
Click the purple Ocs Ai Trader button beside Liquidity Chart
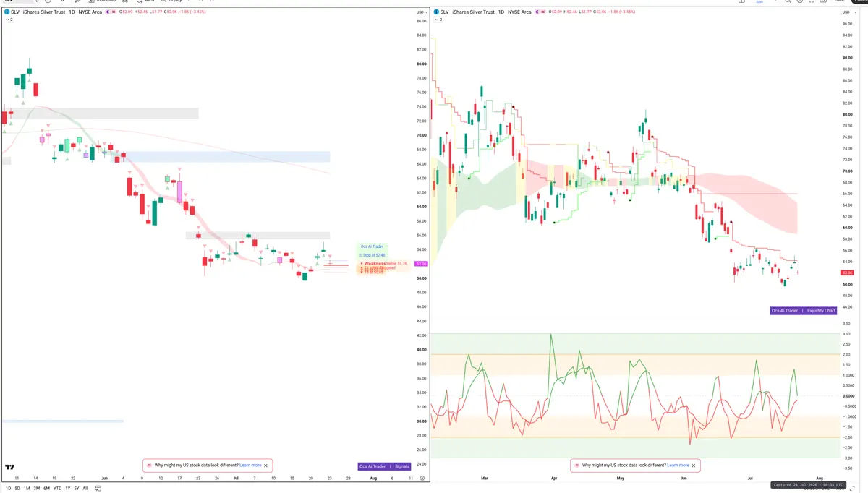[x=785, y=311]
